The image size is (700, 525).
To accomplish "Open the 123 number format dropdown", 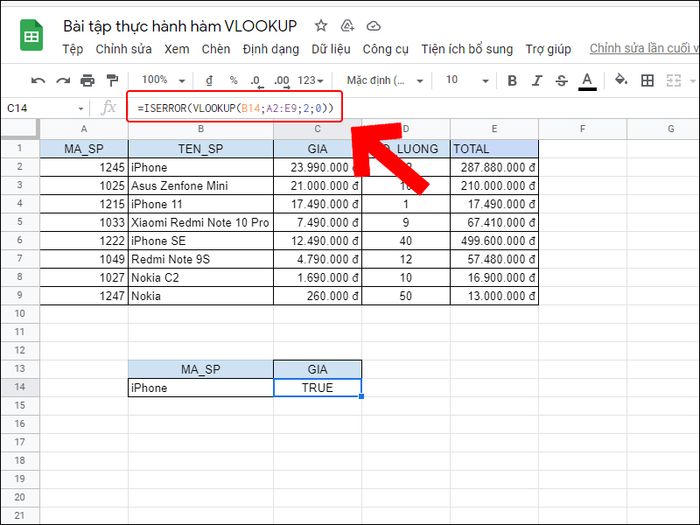I will click(x=311, y=80).
